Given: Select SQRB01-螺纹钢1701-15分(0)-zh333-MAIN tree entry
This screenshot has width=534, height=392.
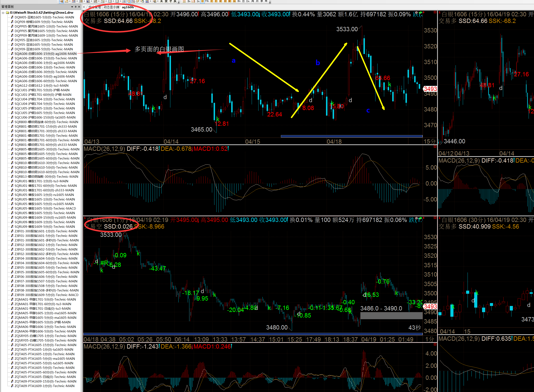Looking at the screenshot, I should click(x=45, y=126).
